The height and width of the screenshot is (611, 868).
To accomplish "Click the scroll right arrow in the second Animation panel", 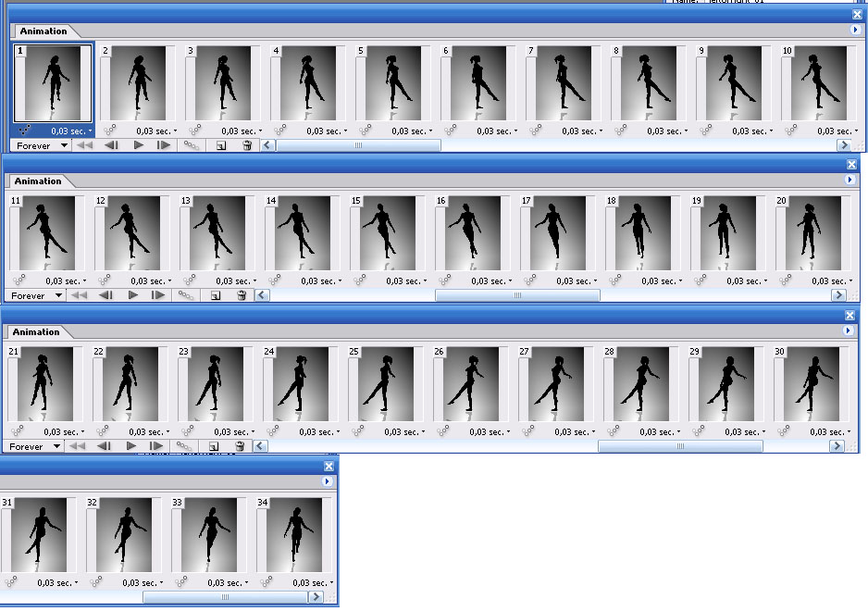I will tap(838, 295).
